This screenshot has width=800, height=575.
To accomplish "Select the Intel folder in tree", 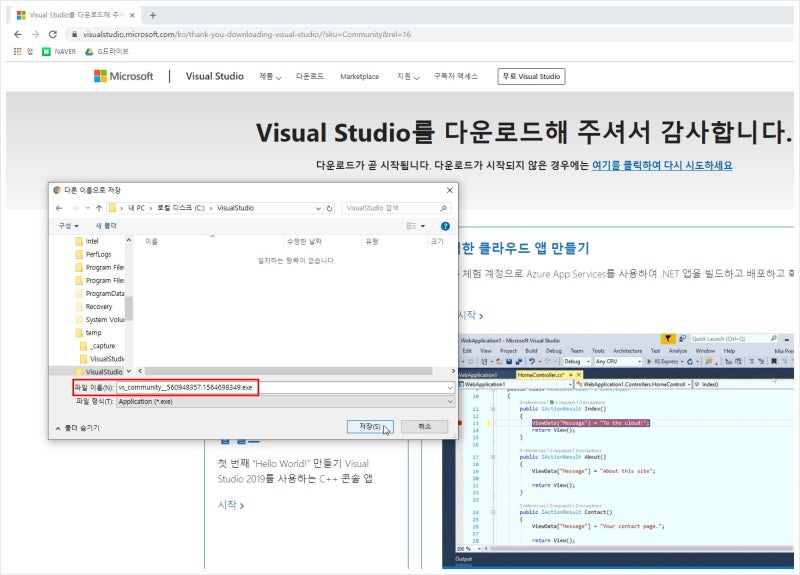I will [x=87, y=241].
